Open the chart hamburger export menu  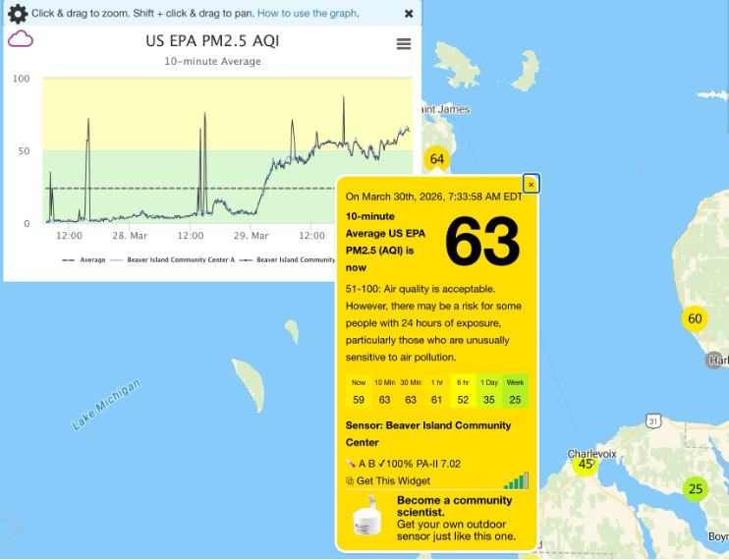tap(403, 44)
